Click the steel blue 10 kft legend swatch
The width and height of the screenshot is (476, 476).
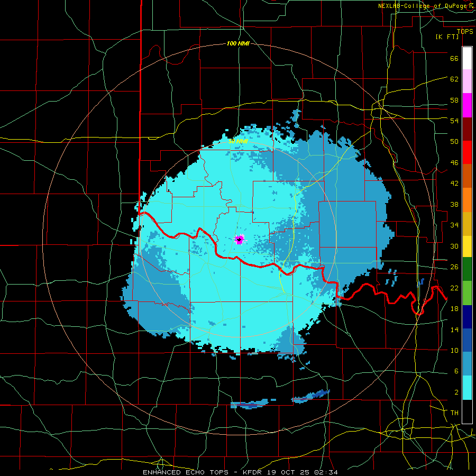(x=467, y=364)
